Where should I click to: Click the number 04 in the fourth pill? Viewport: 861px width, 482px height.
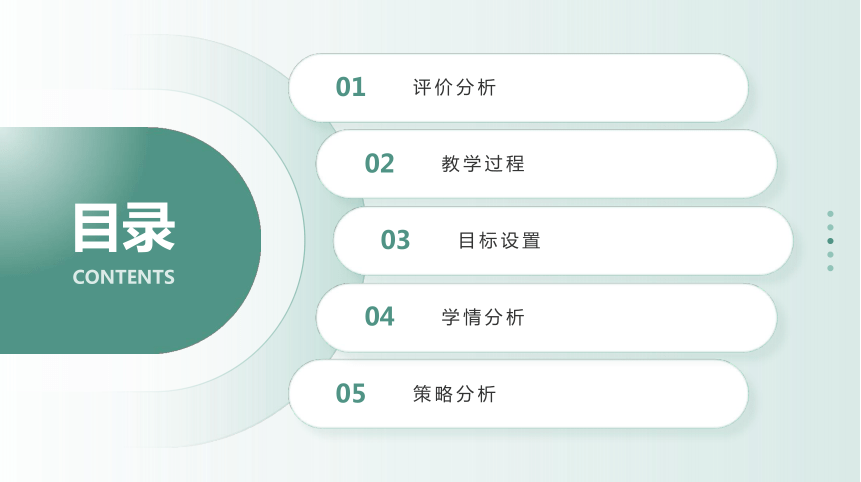point(379,317)
